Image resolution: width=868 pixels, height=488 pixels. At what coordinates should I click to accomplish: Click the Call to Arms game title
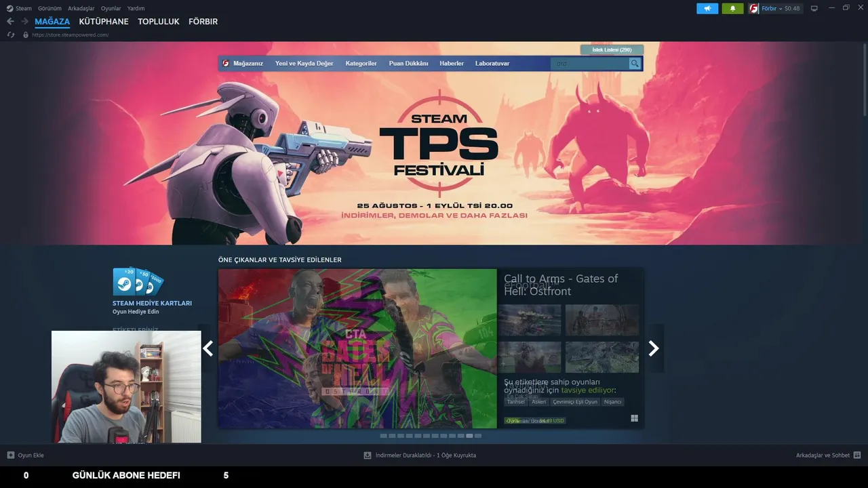[x=561, y=285]
